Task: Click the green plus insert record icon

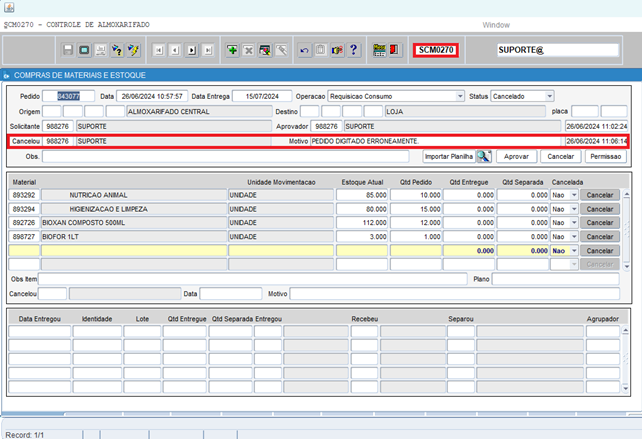Action: 232,50
